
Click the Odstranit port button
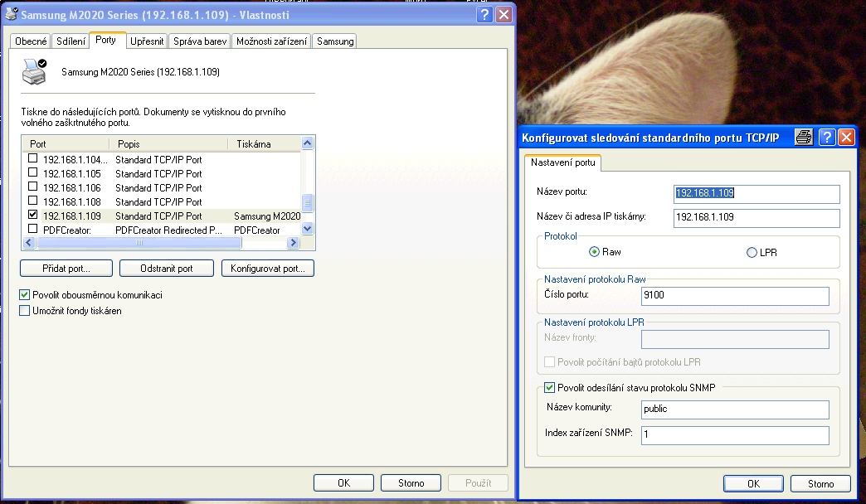[167, 269]
